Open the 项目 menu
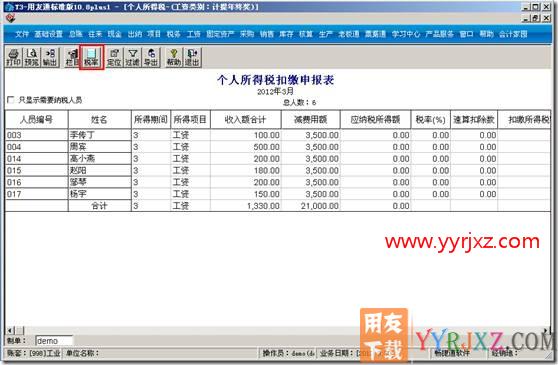Viewport: 558px width, 365px height. click(154, 34)
